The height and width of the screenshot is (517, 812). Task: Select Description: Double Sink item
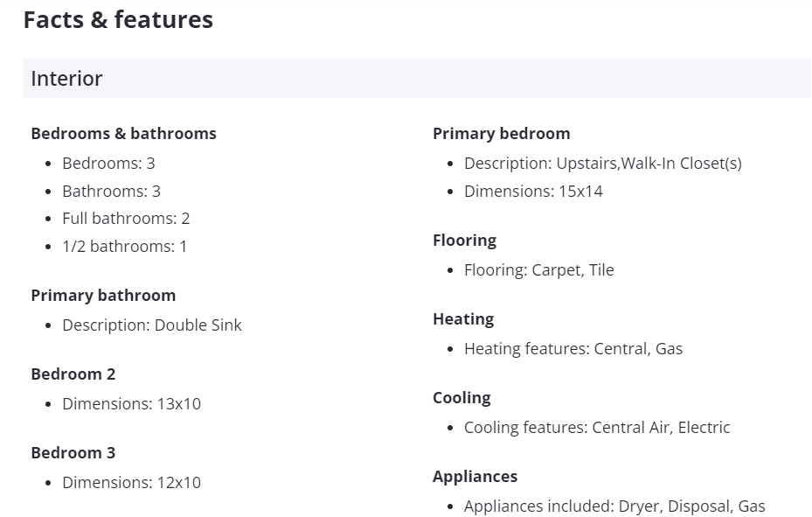click(x=152, y=325)
